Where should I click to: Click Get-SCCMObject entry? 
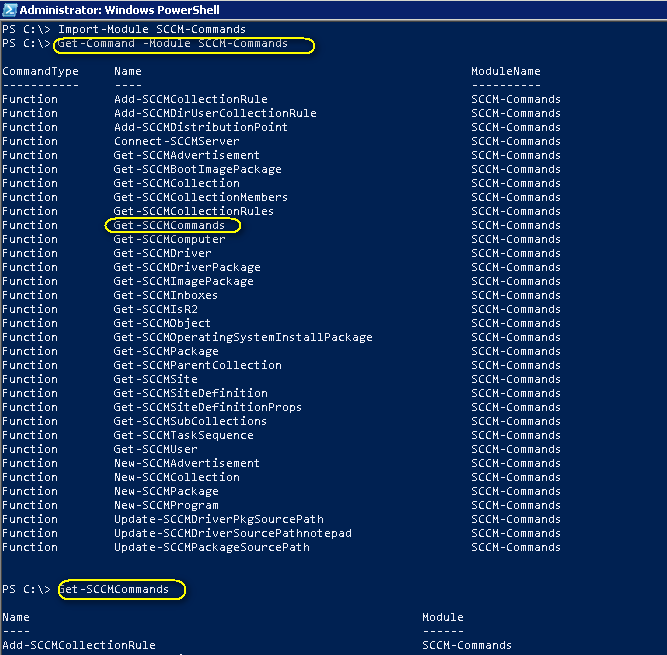point(162,324)
